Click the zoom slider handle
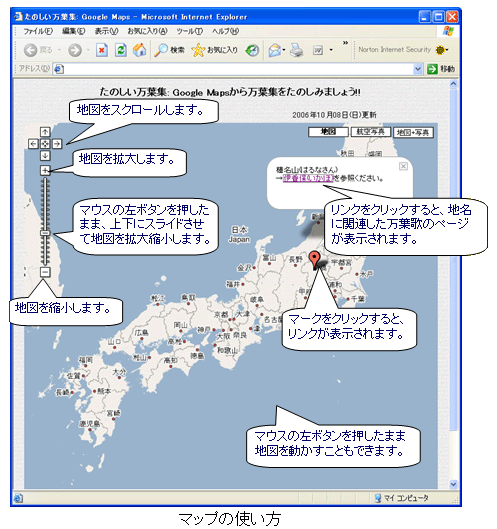This screenshot has height=529, width=497. pyautogui.click(x=45, y=233)
